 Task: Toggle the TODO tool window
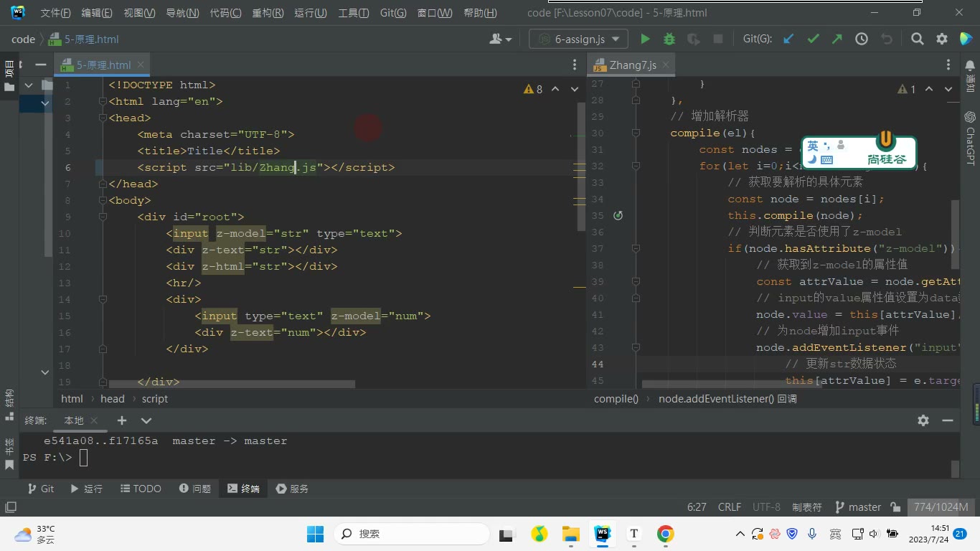140,489
